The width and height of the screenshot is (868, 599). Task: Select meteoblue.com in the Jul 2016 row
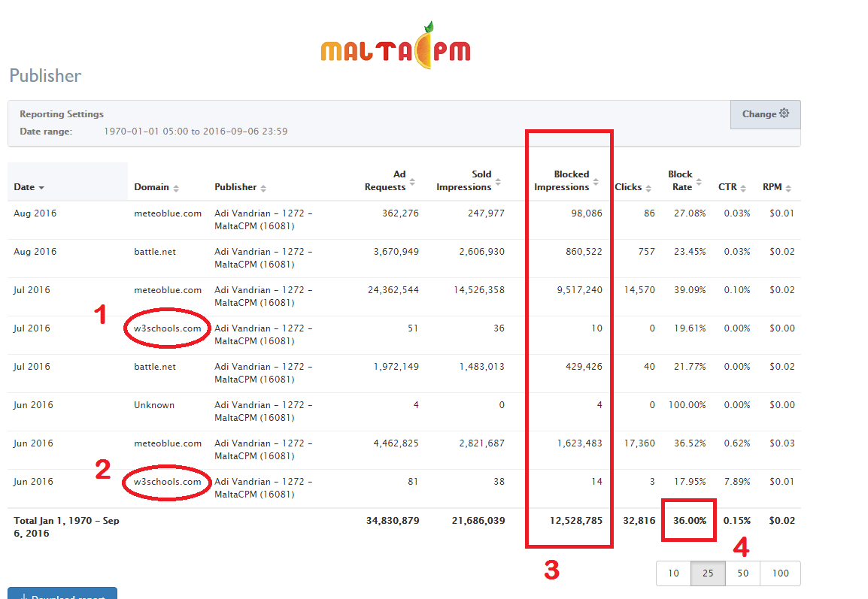[168, 290]
